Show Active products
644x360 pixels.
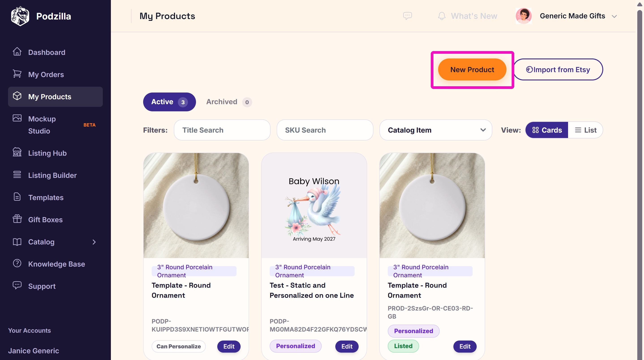coord(169,102)
